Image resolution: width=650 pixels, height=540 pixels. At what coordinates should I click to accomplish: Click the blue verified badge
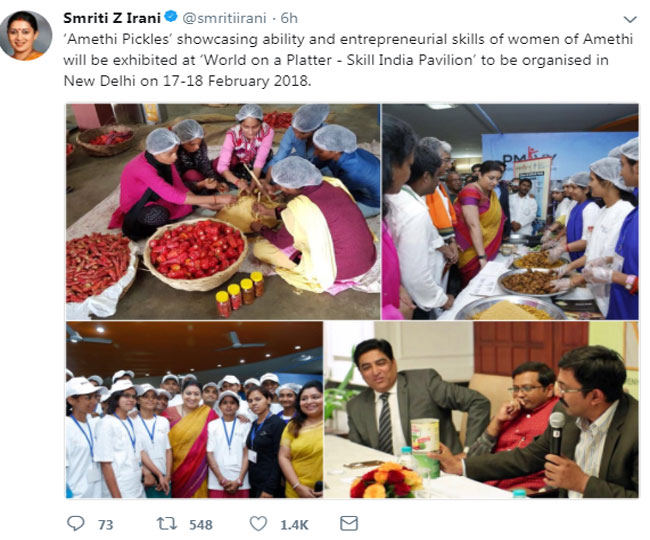[x=171, y=17]
